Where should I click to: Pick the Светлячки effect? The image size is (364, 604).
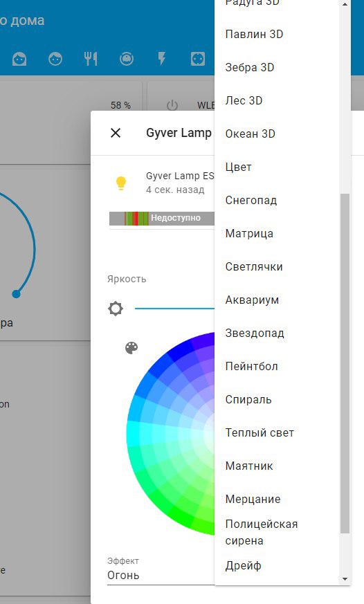277,266
